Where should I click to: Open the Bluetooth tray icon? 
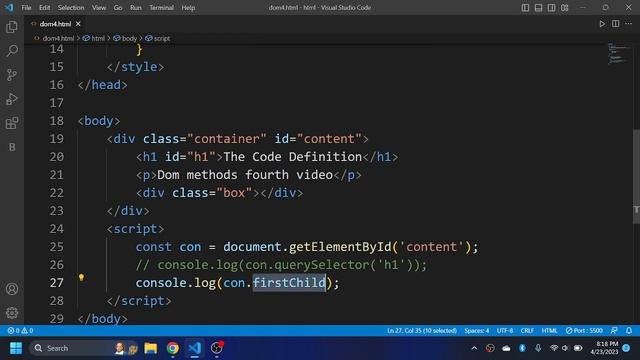[x=522, y=348]
